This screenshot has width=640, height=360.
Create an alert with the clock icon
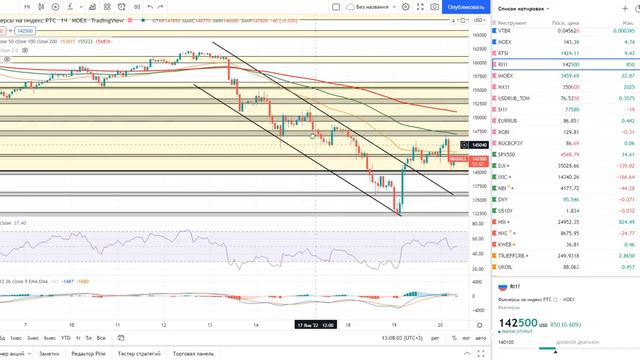click(x=122, y=7)
